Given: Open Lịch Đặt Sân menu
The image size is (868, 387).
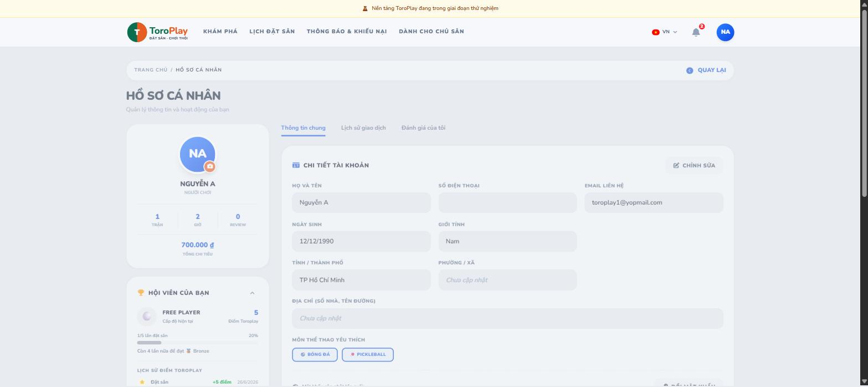Looking at the screenshot, I should (272, 32).
